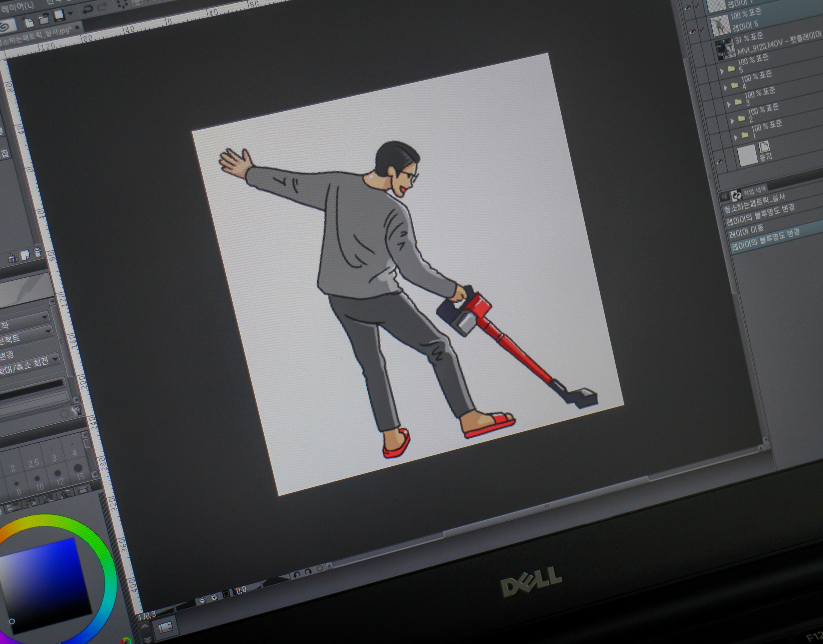823x644 pixels.
Task: Click the Save icon in toolbar
Action: click(x=59, y=16)
